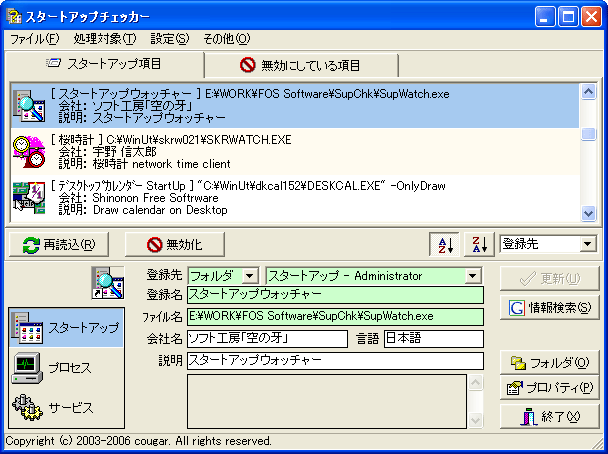Click the selected item's shortcut icon preview

tap(108, 283)
